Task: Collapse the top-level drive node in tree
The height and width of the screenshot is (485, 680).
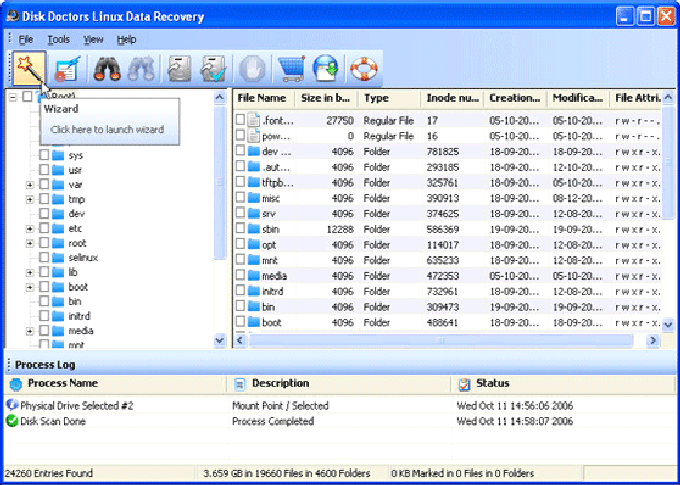Action: click(13, 97)
